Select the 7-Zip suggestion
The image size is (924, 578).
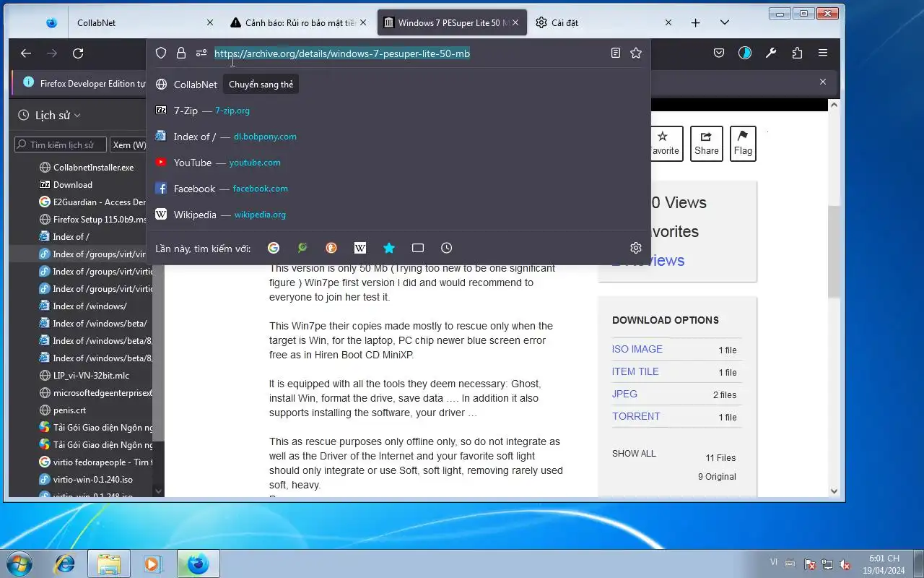click(x=398, y=111)
